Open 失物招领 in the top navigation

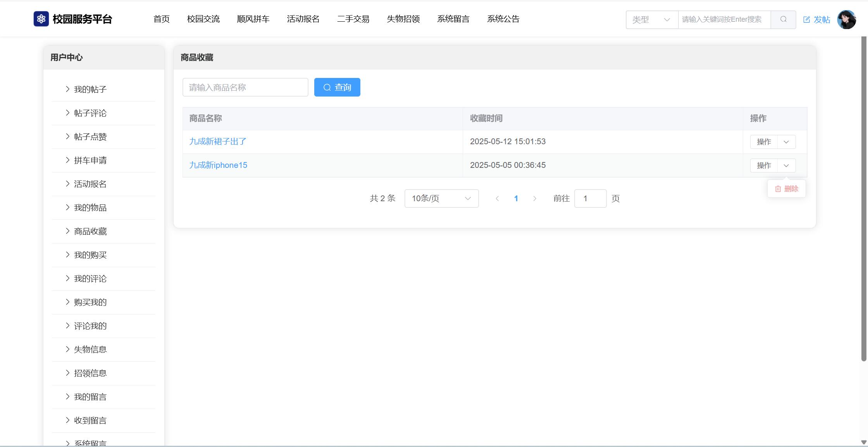(403, 19)
